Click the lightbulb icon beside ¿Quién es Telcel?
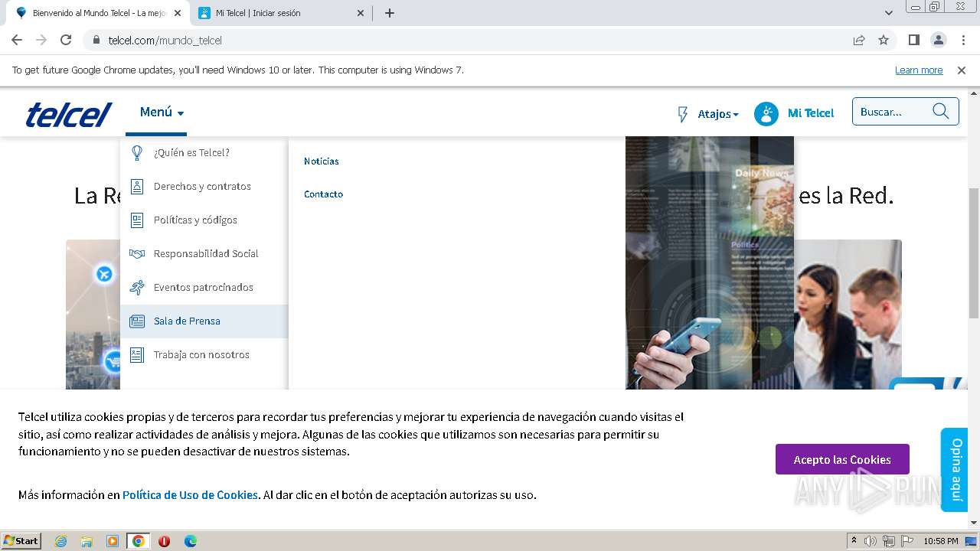This screenshot has width=980, height=551. click(x=137, y=153)
